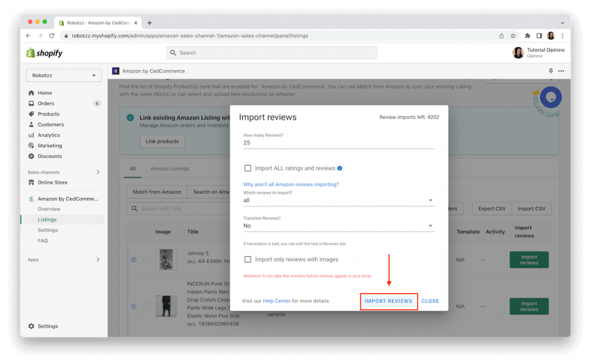Click the Analytics bar chart icon
The image size is (591, 364).
tap(31, 135)
